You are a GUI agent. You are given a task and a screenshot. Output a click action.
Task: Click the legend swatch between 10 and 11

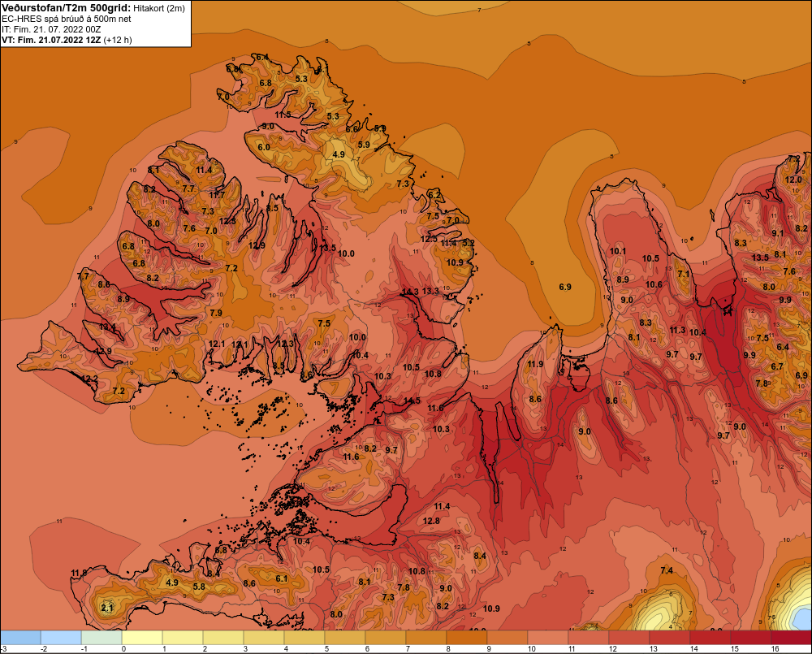coord(548,637)
